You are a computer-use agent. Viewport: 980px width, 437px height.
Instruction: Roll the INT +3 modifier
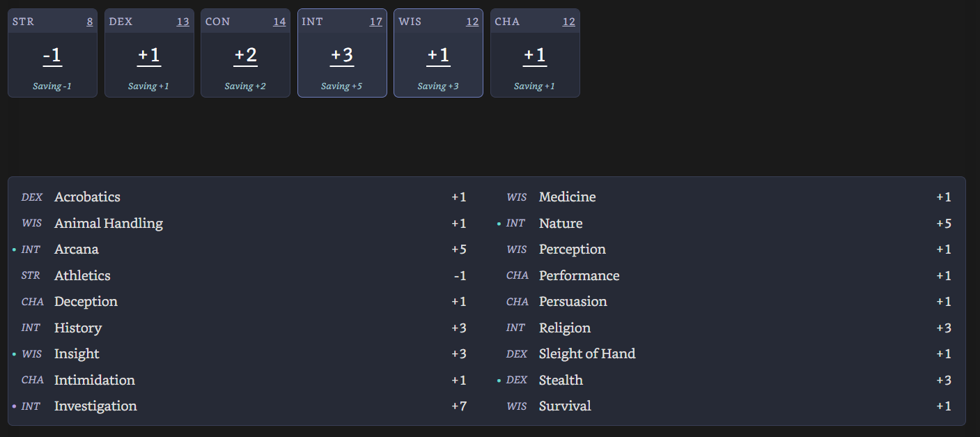pyautogui.click(x=342, y=56)
